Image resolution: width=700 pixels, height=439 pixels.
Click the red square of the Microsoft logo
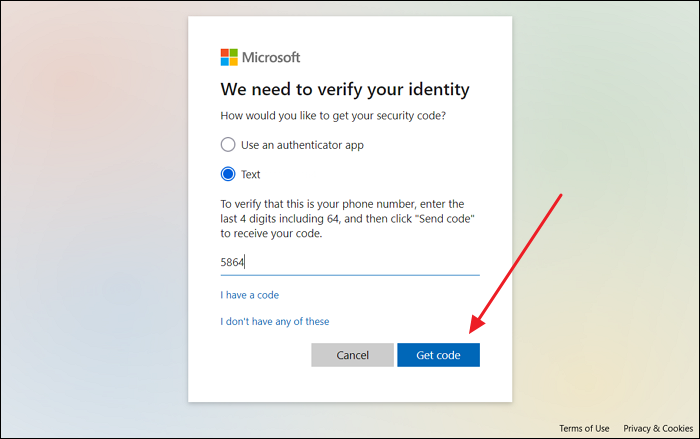tap(225, 52)
